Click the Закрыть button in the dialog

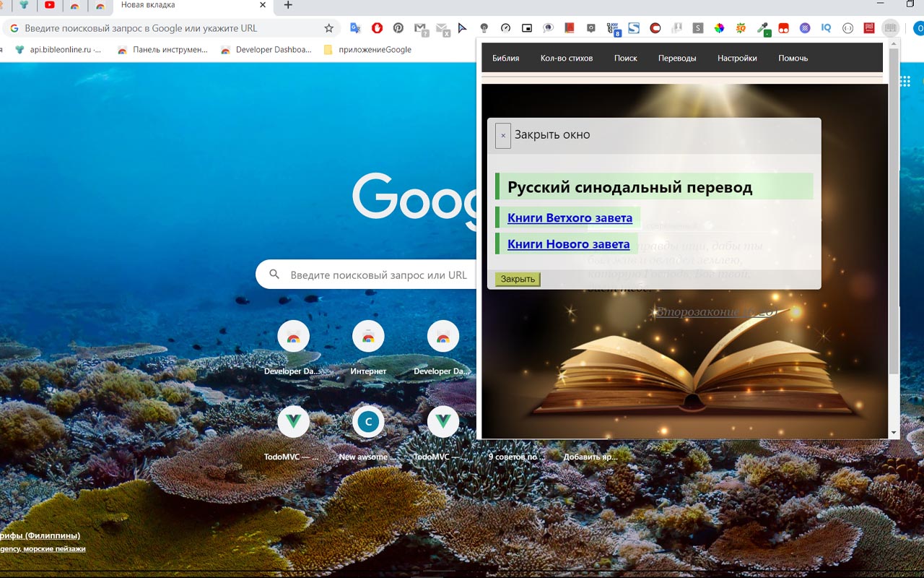click(518, 279)
